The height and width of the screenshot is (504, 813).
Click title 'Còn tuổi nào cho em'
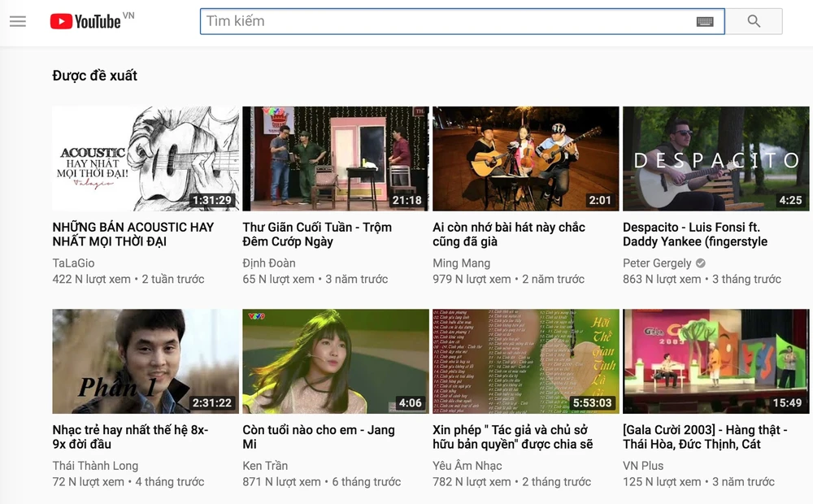(319, 437)
